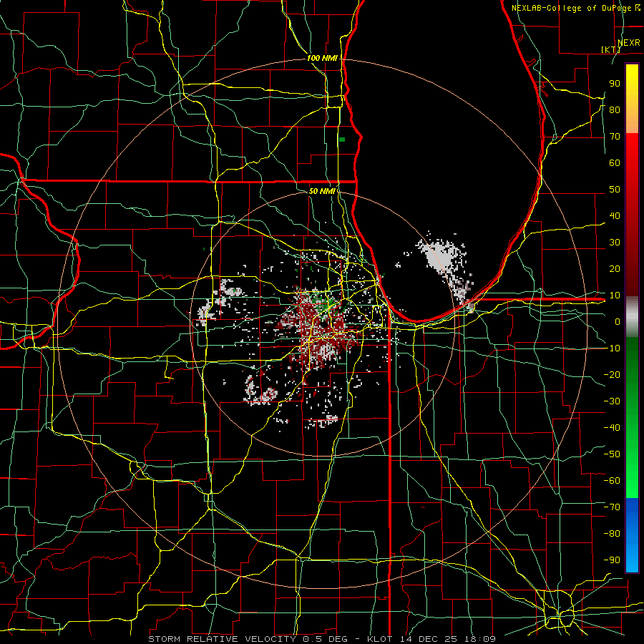
Task: Select the 50 NMI range ring label
Action: [322, 191]
